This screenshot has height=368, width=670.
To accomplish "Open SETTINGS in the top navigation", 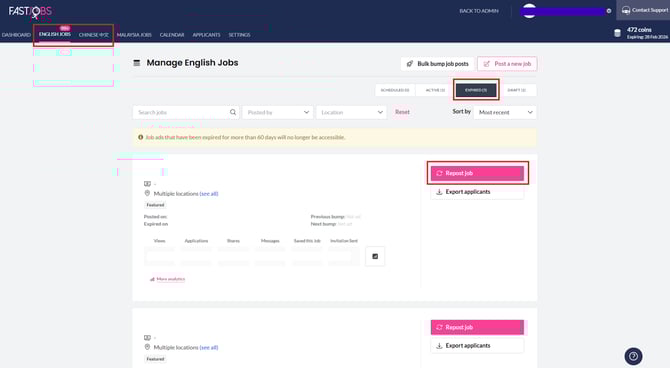I will coord(239,35).
